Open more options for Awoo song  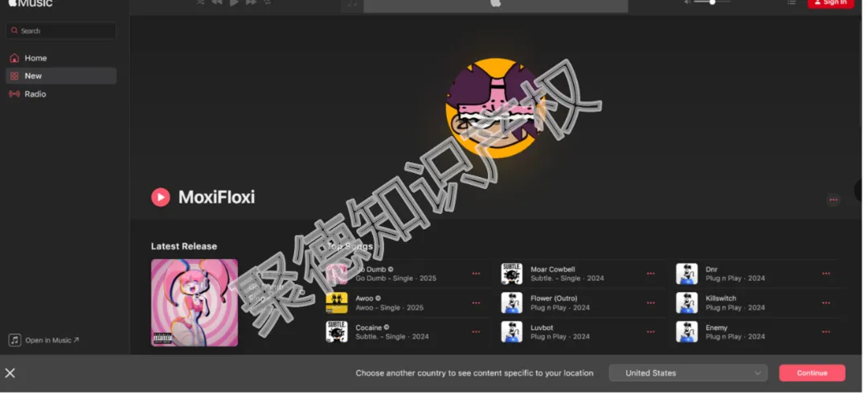click(x=476, y=303)
